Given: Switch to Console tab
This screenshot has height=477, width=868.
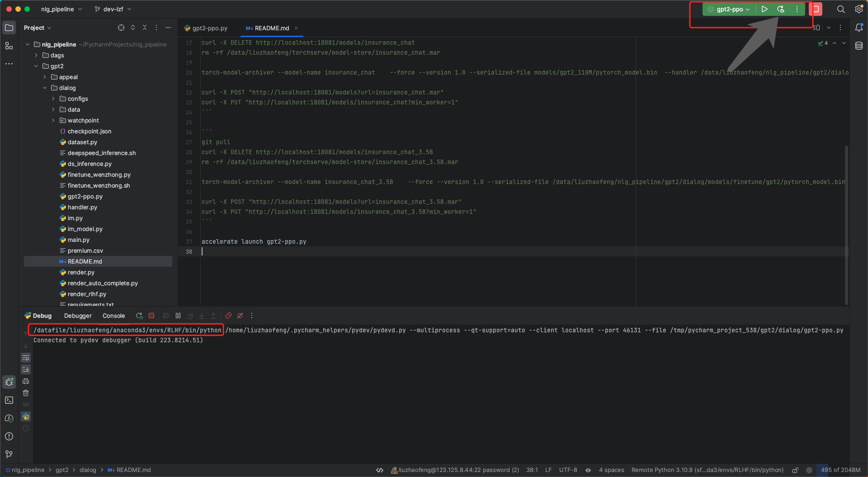Looking at the screenshot, I should pyautogui.click(x=113, y=316).
